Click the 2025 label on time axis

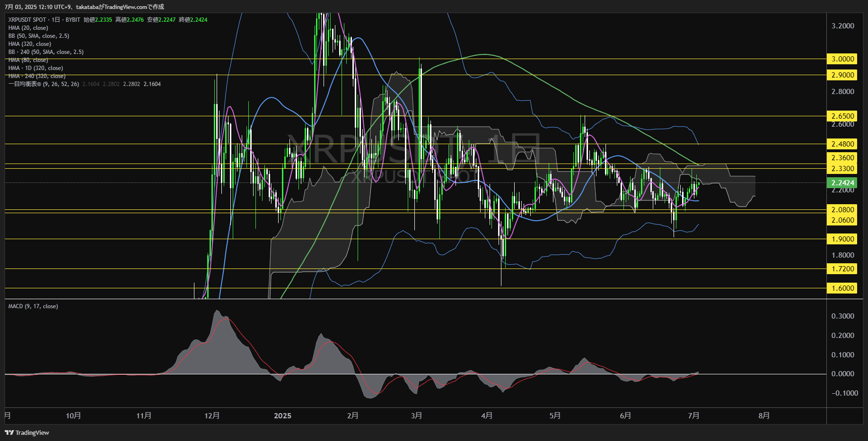(x=283, y=416)
